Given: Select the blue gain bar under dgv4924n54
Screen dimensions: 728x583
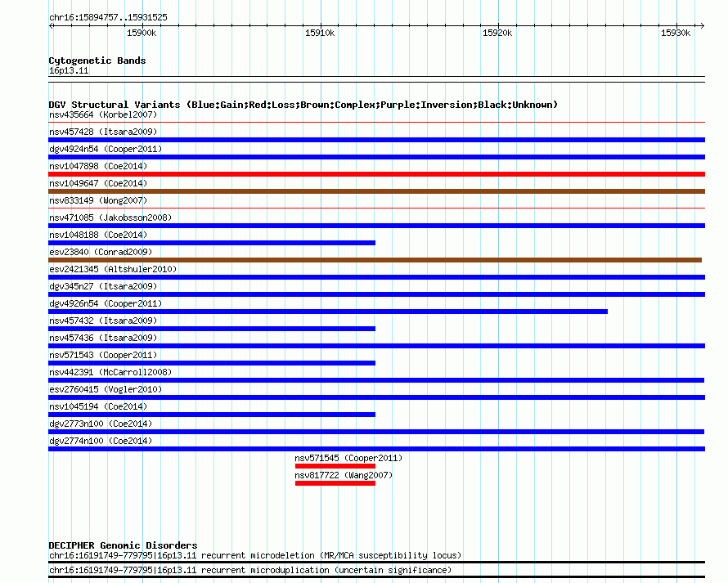Looking at the screenshot, I should pos(376,157).
